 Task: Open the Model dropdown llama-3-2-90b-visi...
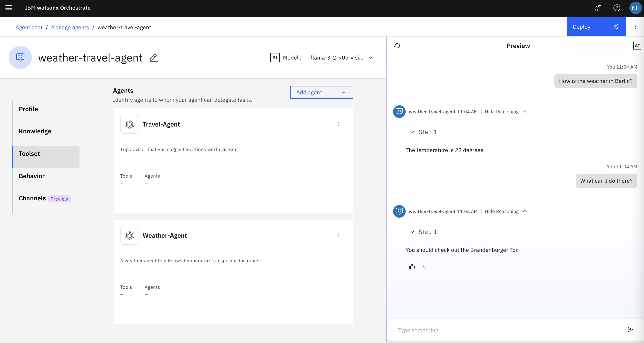click(x=342, y=58)
